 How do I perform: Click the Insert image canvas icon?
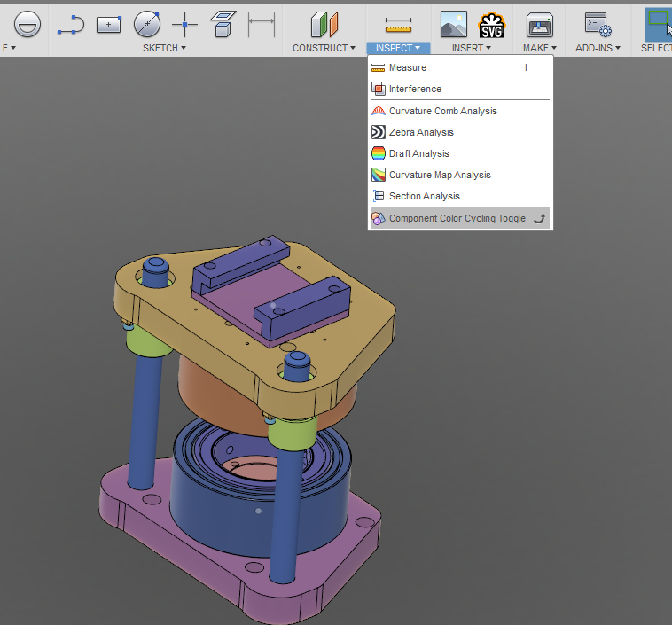[x=453, y=25]
